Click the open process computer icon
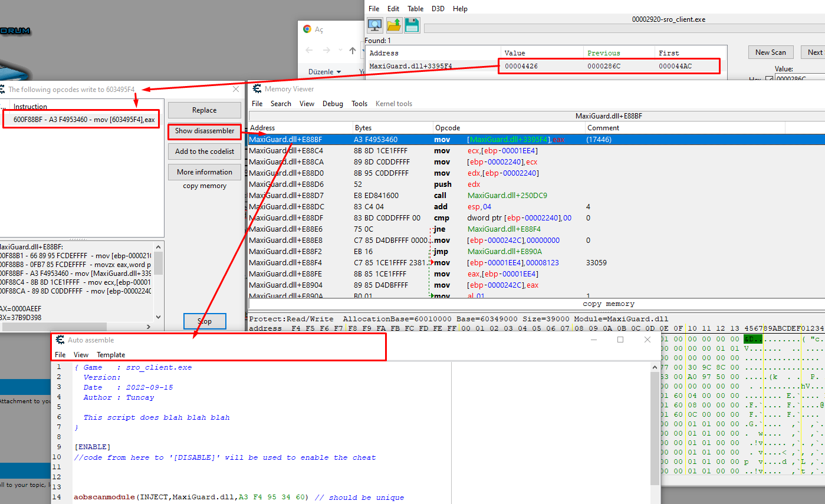This screenshot has width=825, height=504. [375, 25]
